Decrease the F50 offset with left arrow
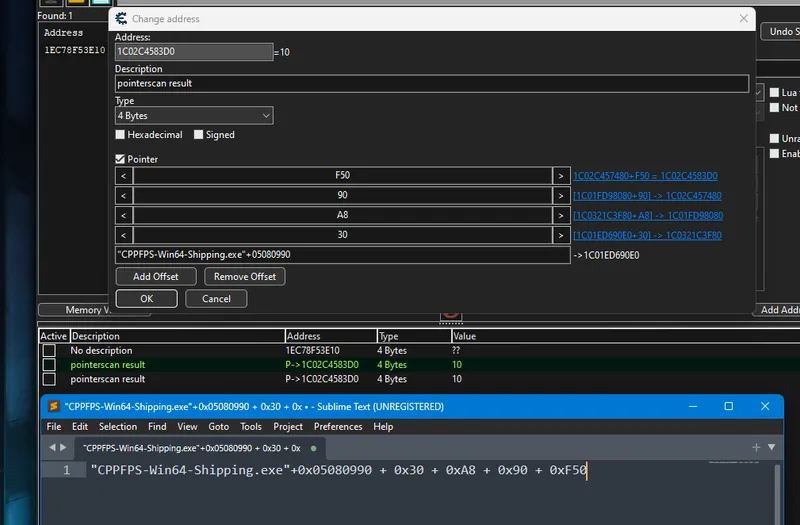Image resolution: width=800 pixels, height=525 pixels. coord(123,176)
